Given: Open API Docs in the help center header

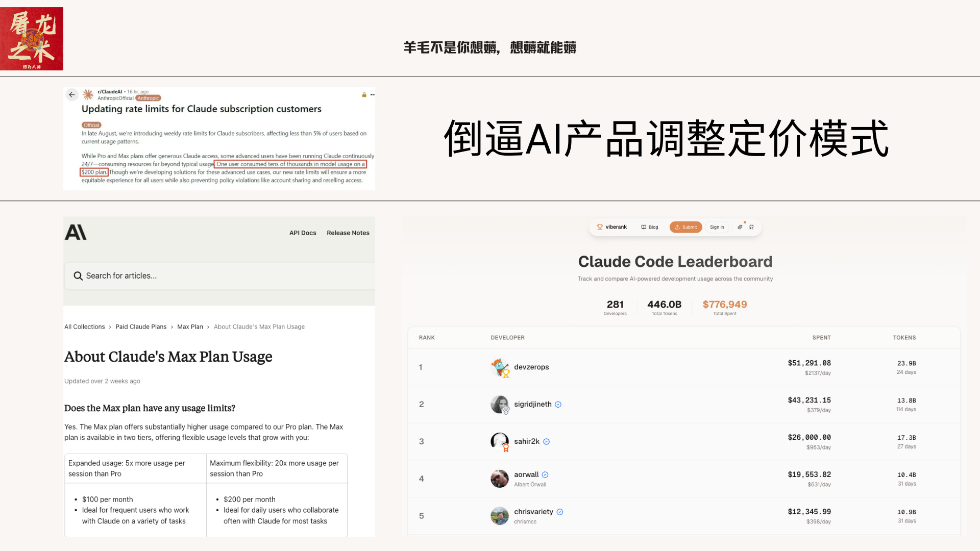Looking at the screenshot, I should tap(303, 233).
